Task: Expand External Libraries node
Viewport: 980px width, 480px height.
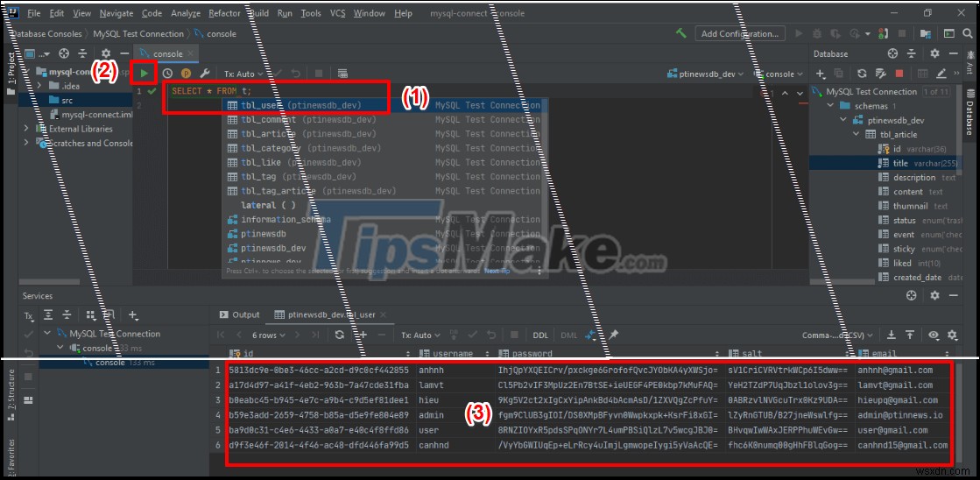Action: [25, 128]
